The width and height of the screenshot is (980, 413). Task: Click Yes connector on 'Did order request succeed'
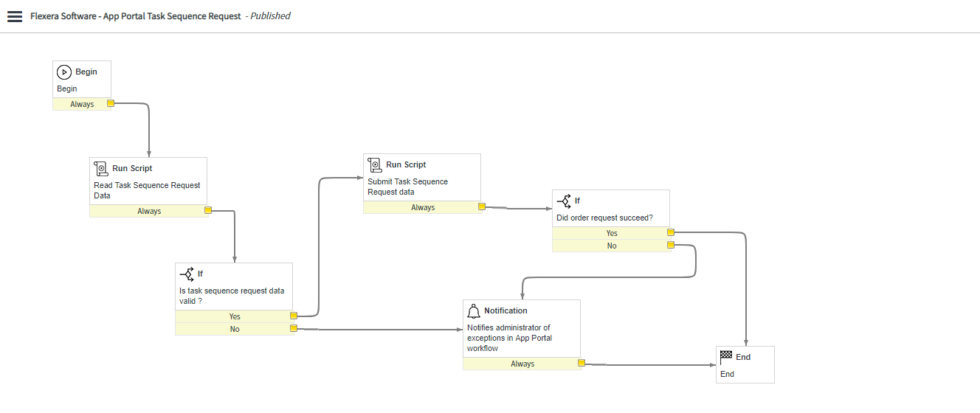click(x=670, y=233)
